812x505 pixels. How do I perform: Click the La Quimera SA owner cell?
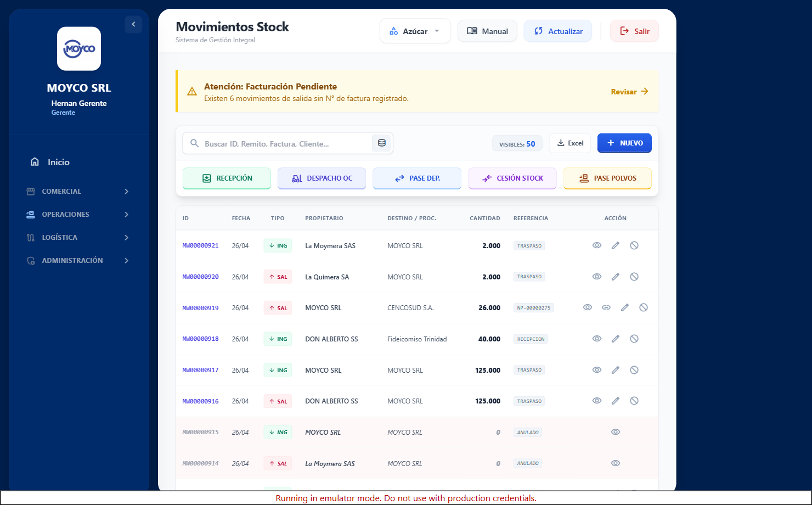[327, 277]
